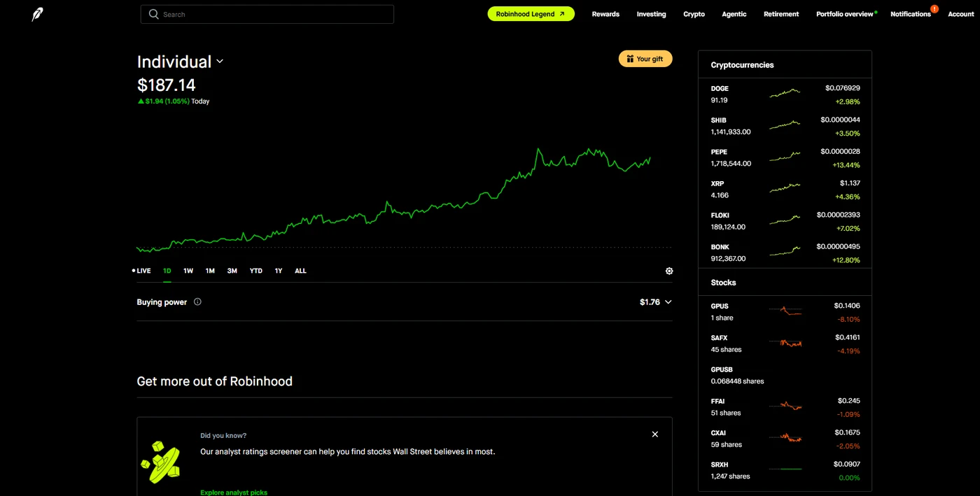Click the $1.76 buying power amount
980x496 pixels.
point(650,302)
